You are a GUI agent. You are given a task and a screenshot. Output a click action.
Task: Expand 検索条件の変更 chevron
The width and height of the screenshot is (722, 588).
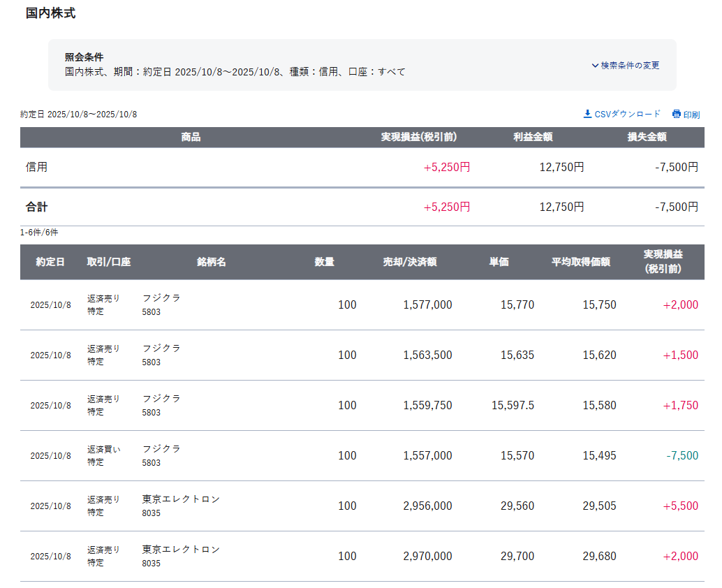coord(595,66)
